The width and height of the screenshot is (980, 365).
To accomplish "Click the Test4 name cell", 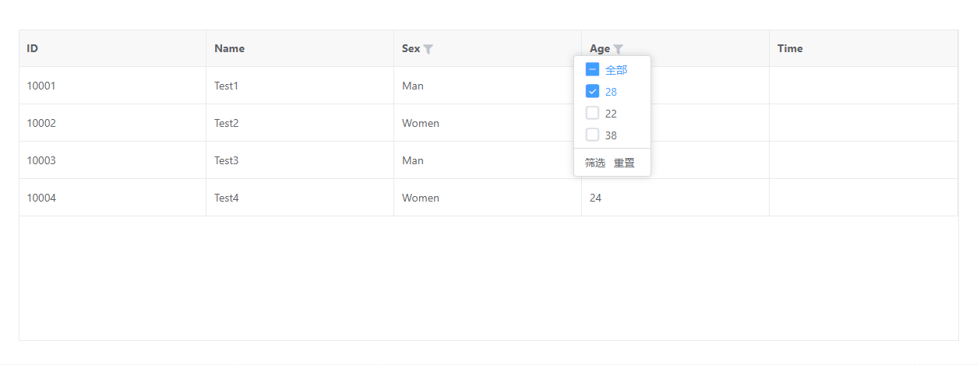I will pyautogui.click(x=227, y=198).
